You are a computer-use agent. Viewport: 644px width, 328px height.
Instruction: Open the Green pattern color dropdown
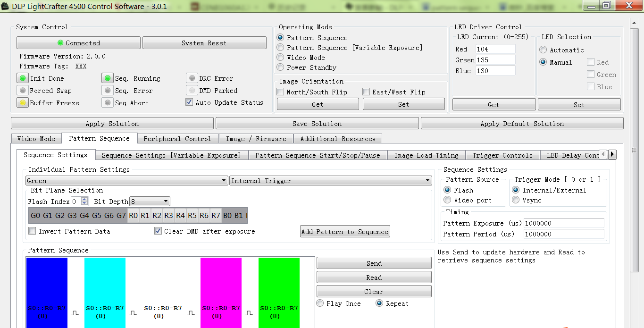(x=127, y=181)
